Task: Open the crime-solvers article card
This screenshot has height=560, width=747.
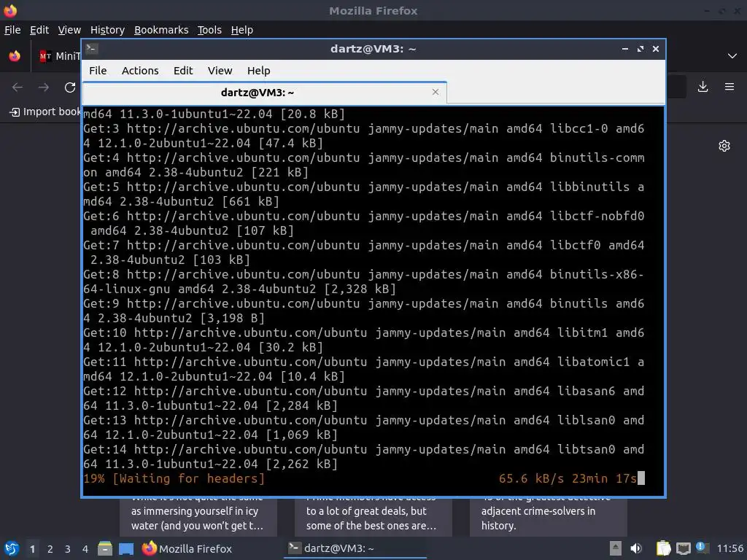Action: 549,517
